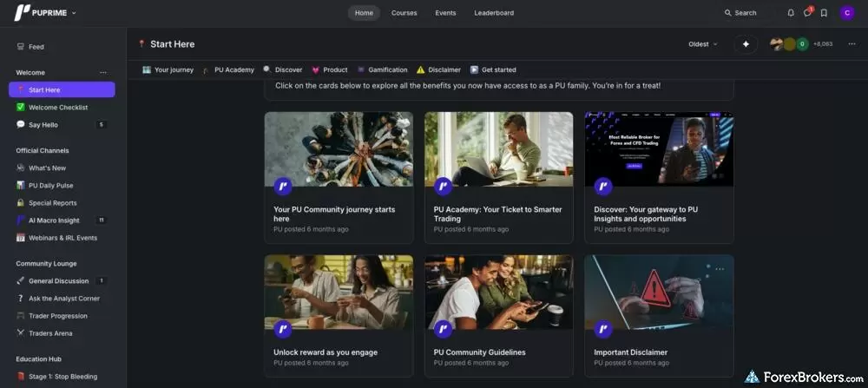
Task: Collapse the Community Lounge section header
Action: 46,264
